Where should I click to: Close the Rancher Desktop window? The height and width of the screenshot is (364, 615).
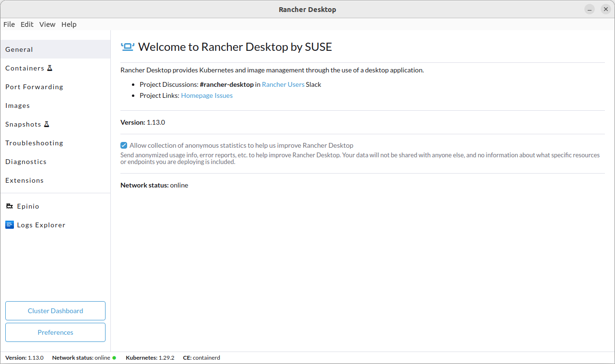coord(606,9)
